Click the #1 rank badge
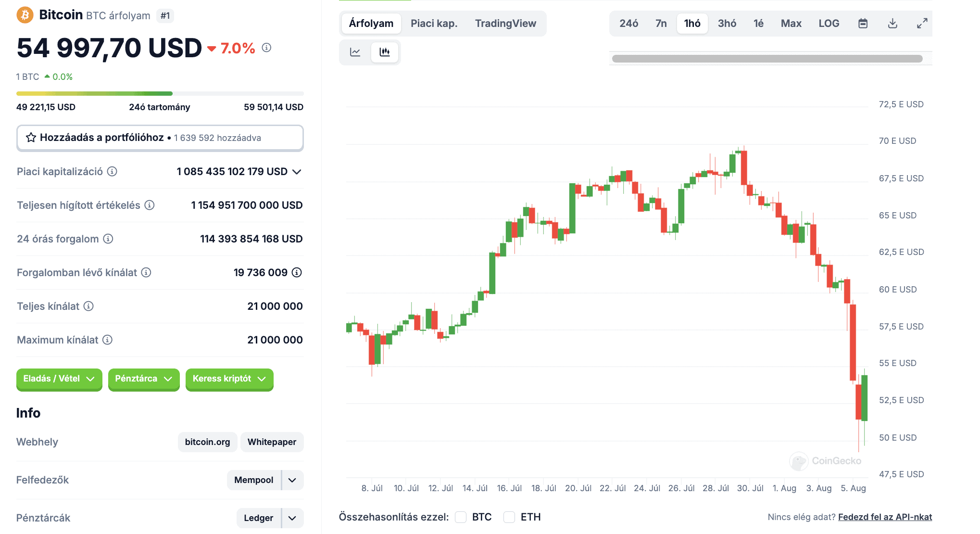This screenshot has height=534, width=980. pyautogui.click(x=165, y=16)
